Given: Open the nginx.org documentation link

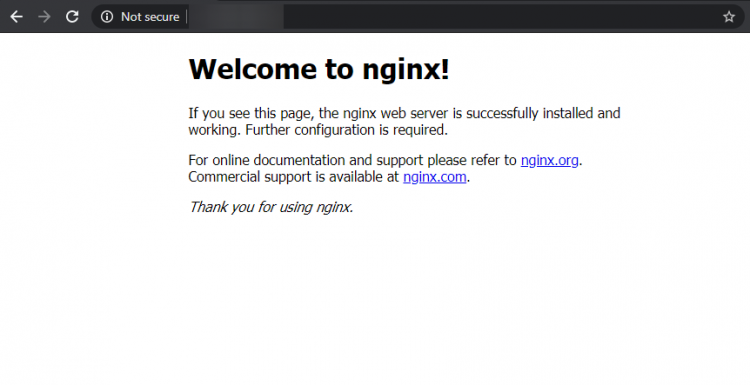Looking at the screenshot, I should click(x=550, y=160).
